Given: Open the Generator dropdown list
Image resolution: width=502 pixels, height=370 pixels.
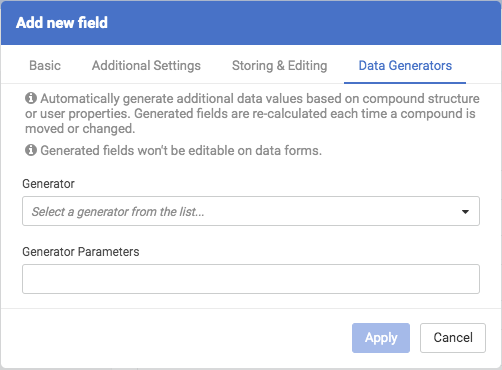Looking at the screenshot, I should pyautogui.click(x=251, y=211).
